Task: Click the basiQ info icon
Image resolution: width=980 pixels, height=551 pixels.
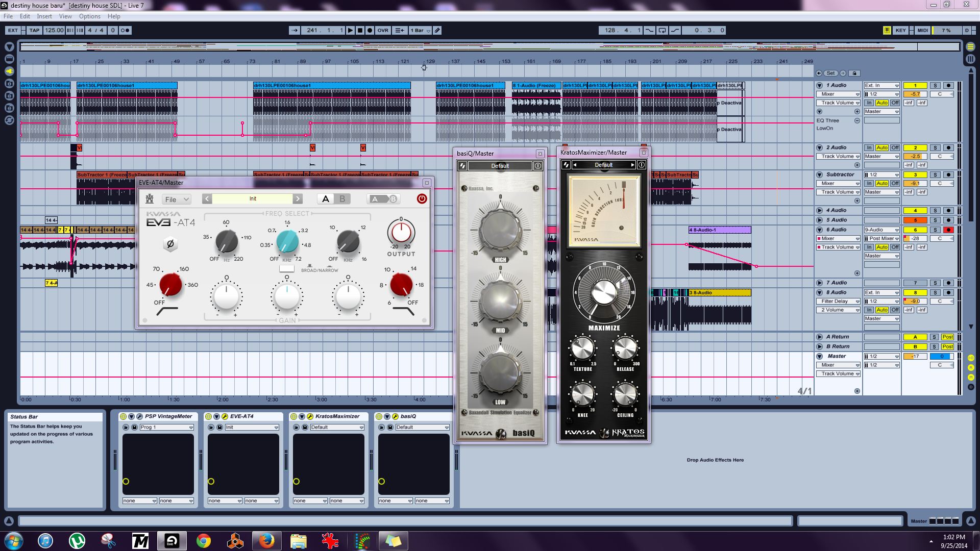Action: coord(537,166)
